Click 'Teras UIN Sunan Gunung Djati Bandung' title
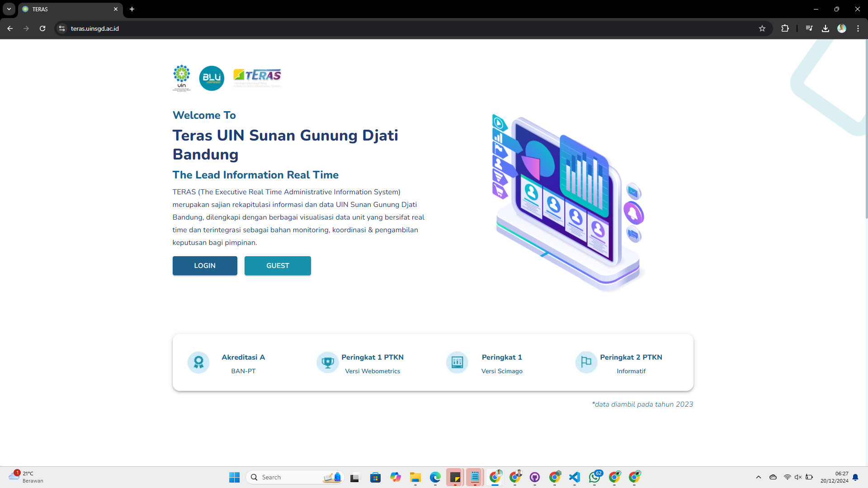Image resolution: width=868 pixels, height=488 pixels. pyautogui.click(x=285, y=145)
